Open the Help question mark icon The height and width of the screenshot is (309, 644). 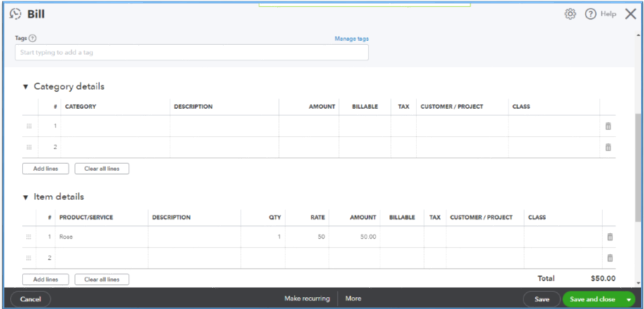pos(590,14)
